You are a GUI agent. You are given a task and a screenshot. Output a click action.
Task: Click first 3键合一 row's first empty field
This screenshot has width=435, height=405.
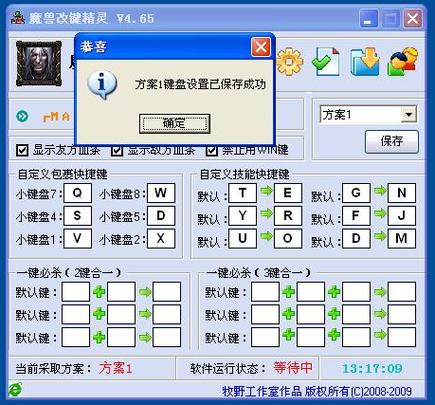(265, 292)
